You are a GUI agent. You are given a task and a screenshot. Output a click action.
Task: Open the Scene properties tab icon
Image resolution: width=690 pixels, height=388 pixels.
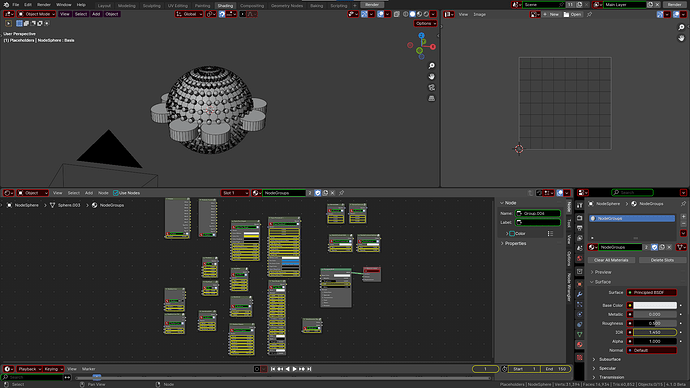coord(580,249)
